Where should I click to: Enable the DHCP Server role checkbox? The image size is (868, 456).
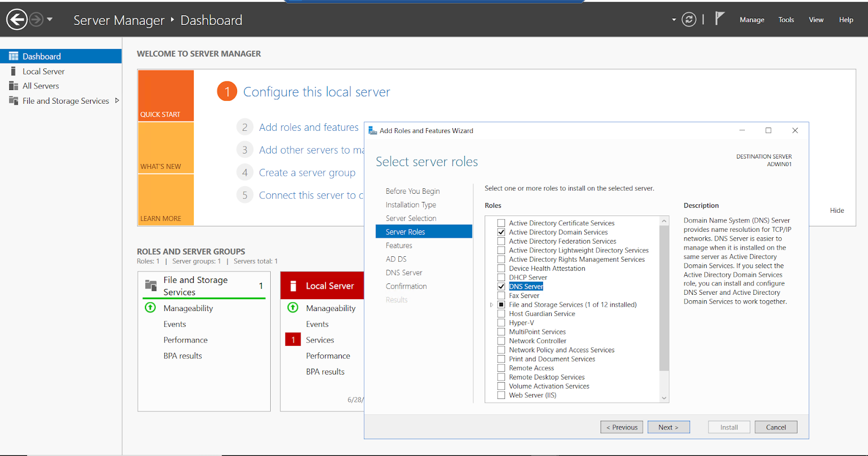coord(501,277)
